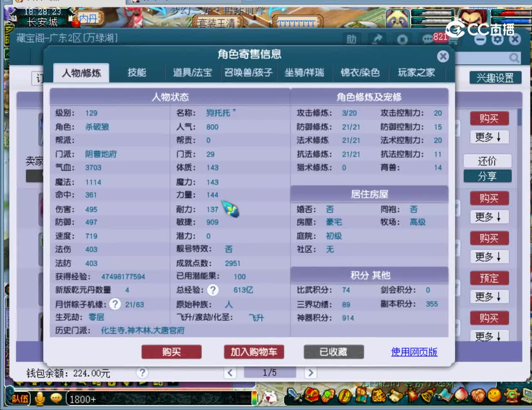The image size is (532, 410).
Task: Switch to the 技能 tab
Action: pyautogui.click(x=137, y=72)
